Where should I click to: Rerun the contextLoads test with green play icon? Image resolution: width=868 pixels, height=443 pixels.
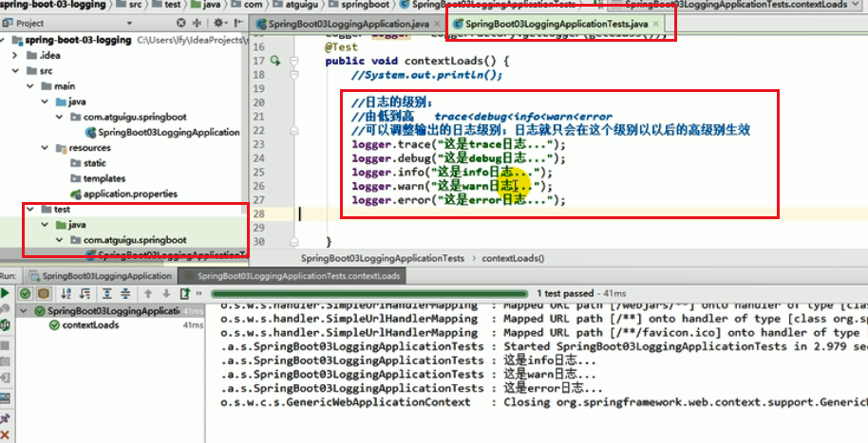tap(5, 293)
